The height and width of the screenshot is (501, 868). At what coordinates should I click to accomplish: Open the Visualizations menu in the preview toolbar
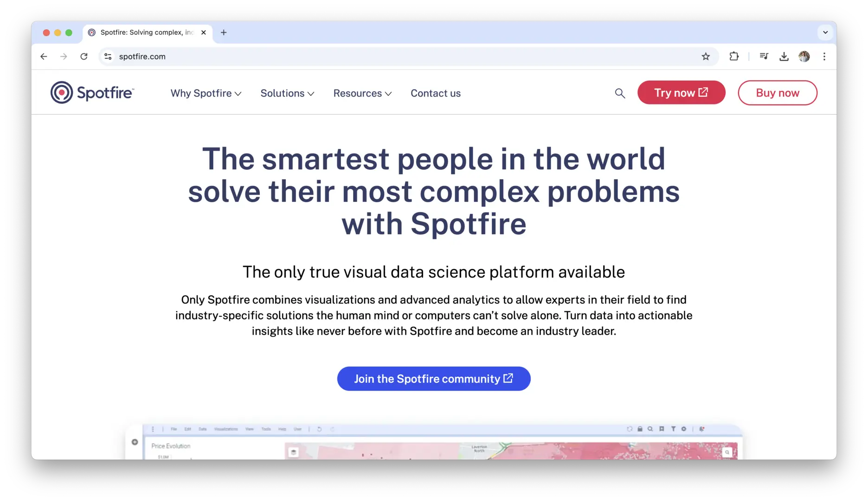(226, 429)
